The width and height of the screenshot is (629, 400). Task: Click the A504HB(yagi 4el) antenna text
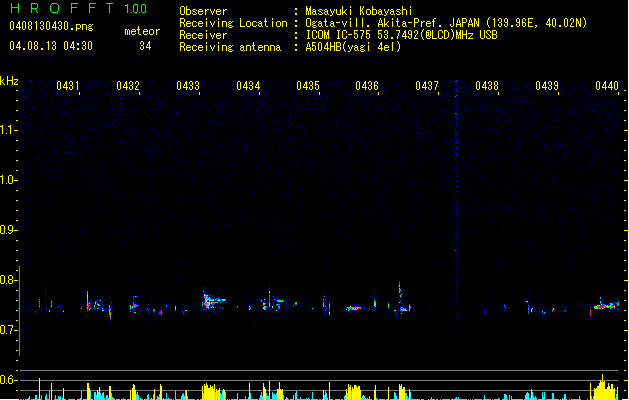click(353, 47)
